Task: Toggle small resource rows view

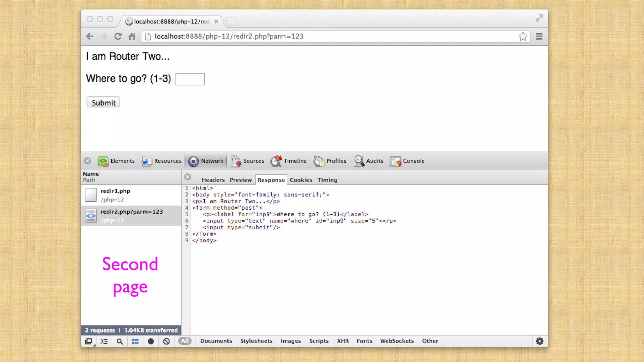Action: click(135, 341)
